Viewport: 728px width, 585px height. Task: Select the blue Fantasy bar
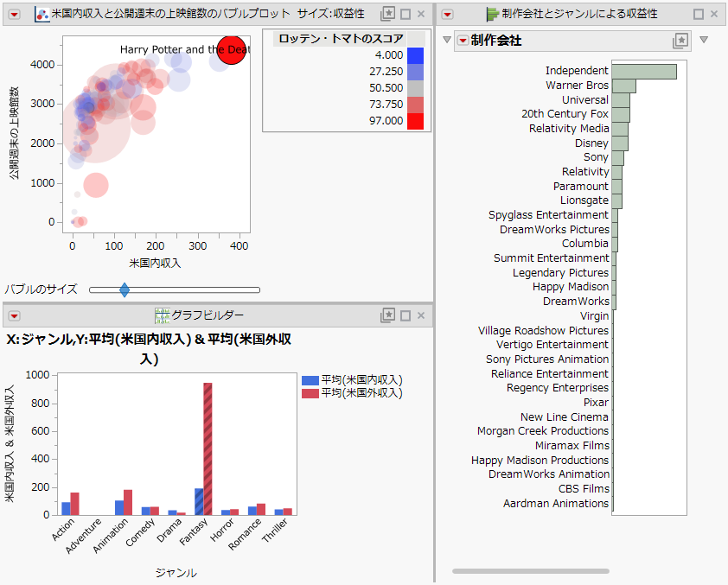[x=199, y=501]
